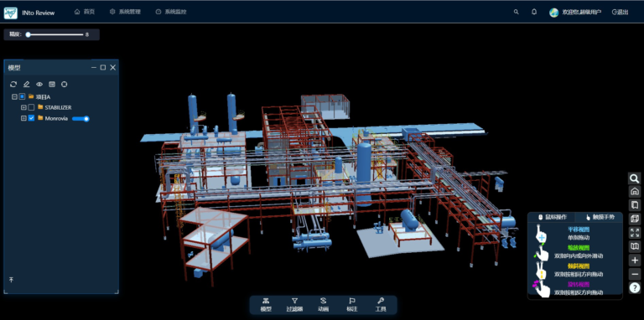644x320 pixels.
Task: Toggle the eye visibility icon in model panel
Action: click(39, 84)
